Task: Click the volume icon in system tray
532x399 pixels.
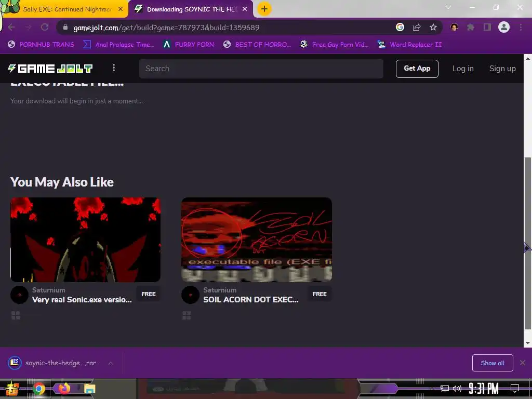Action: (457, 389)
